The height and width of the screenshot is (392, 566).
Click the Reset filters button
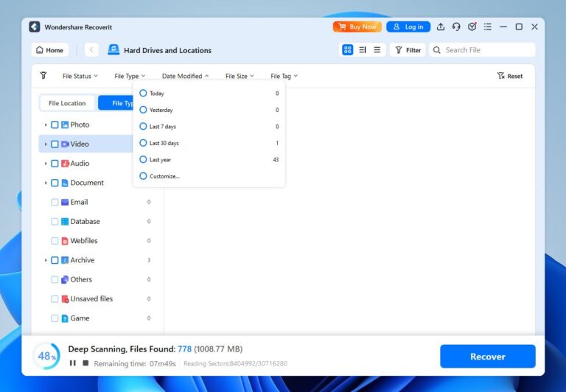pyautogui.click(x=510, y=76)
